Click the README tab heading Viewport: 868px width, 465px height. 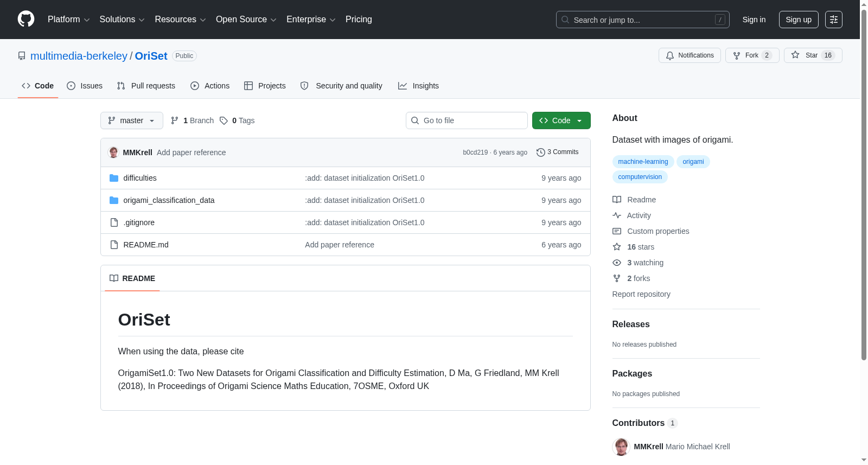[x=132, y=278]
